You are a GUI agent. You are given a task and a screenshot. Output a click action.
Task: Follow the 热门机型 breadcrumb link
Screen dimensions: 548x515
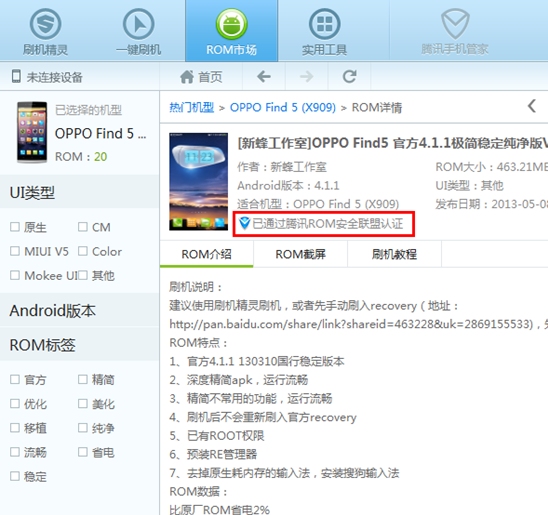click(x=192, y=107)
